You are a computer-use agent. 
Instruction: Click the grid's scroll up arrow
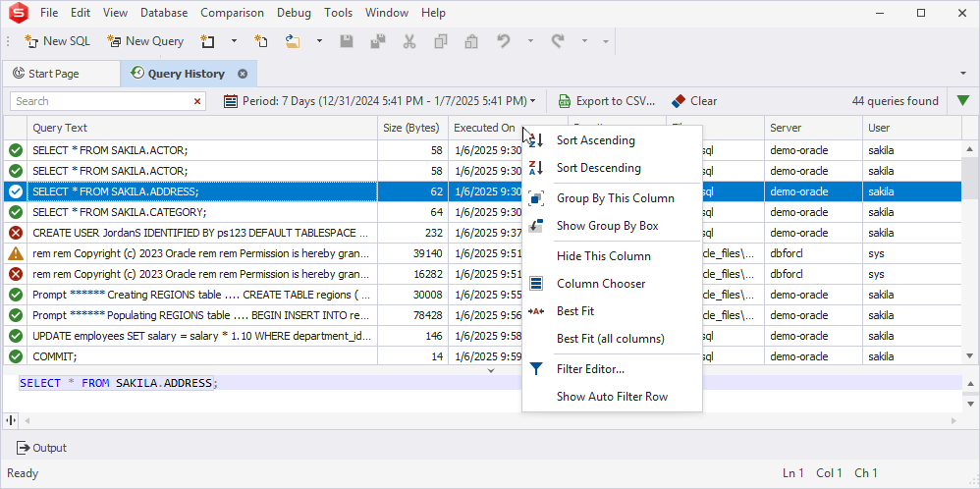[x=969, y=149]
